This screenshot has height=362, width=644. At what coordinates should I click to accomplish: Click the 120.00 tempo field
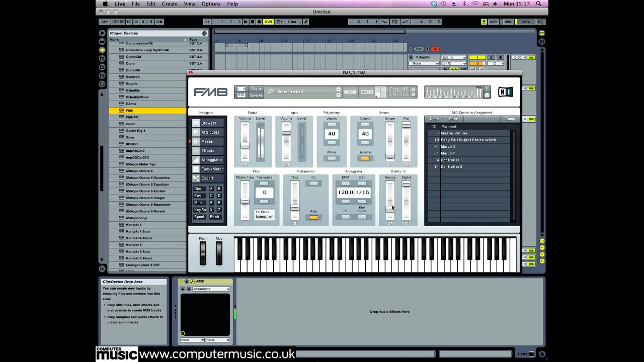[118, 22]
